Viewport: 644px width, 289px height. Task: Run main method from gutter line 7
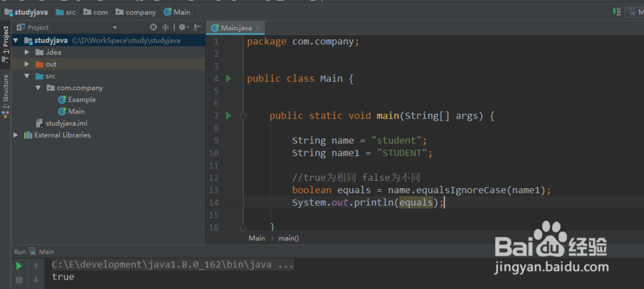(x=229, y=116)
